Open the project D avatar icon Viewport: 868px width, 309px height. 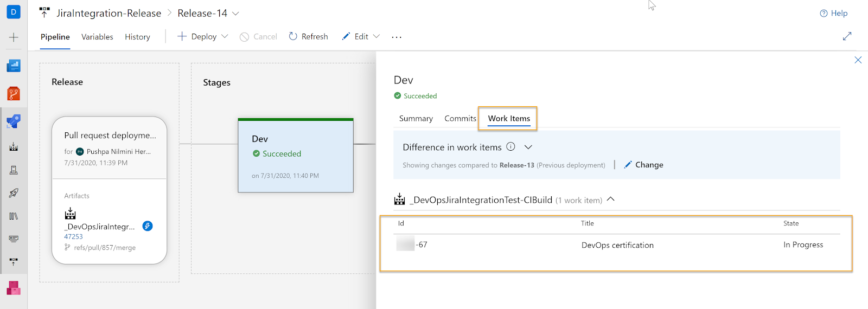point(14,11)
